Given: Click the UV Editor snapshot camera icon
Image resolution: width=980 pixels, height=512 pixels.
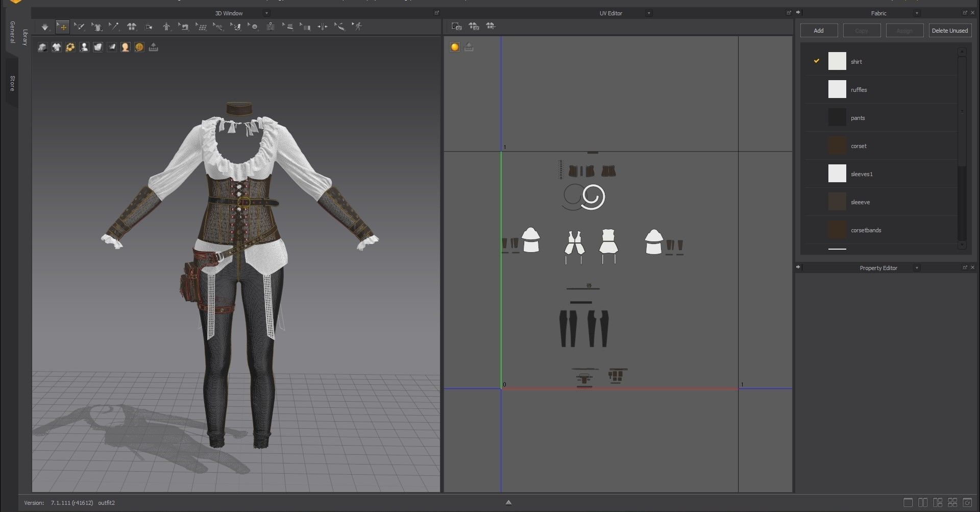Looking at the screenshot, I should 456,26.
